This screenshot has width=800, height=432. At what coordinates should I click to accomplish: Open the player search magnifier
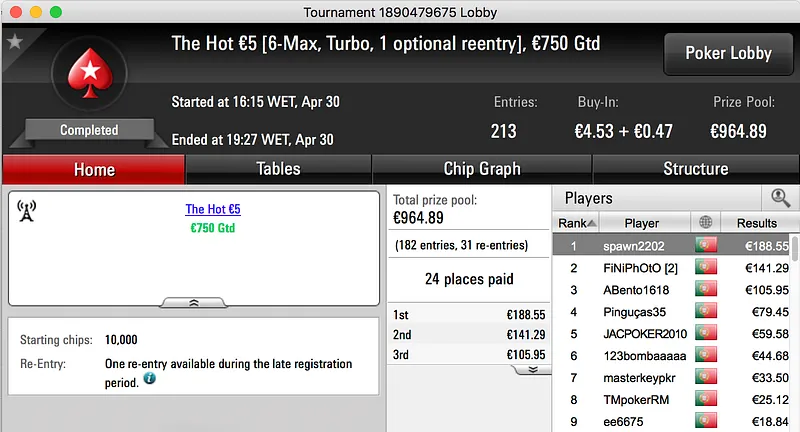(x=780, y=198)
